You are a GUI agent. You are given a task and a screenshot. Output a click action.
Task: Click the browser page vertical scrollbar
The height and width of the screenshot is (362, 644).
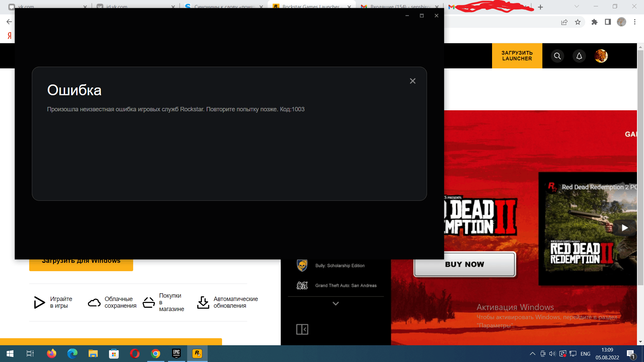[640, 168]
